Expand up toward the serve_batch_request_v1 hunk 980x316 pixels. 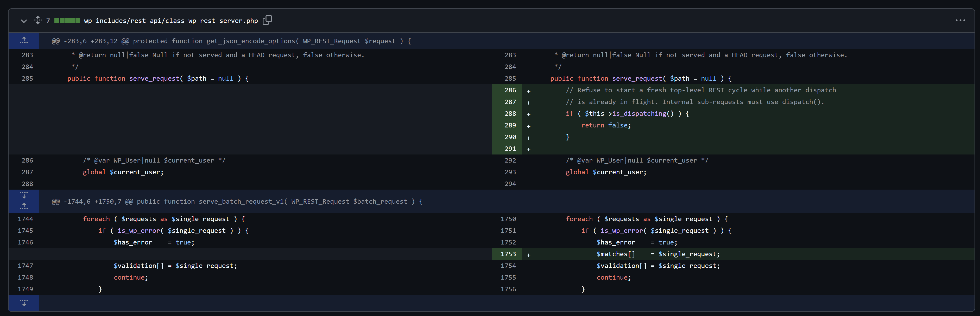point(24,207)
